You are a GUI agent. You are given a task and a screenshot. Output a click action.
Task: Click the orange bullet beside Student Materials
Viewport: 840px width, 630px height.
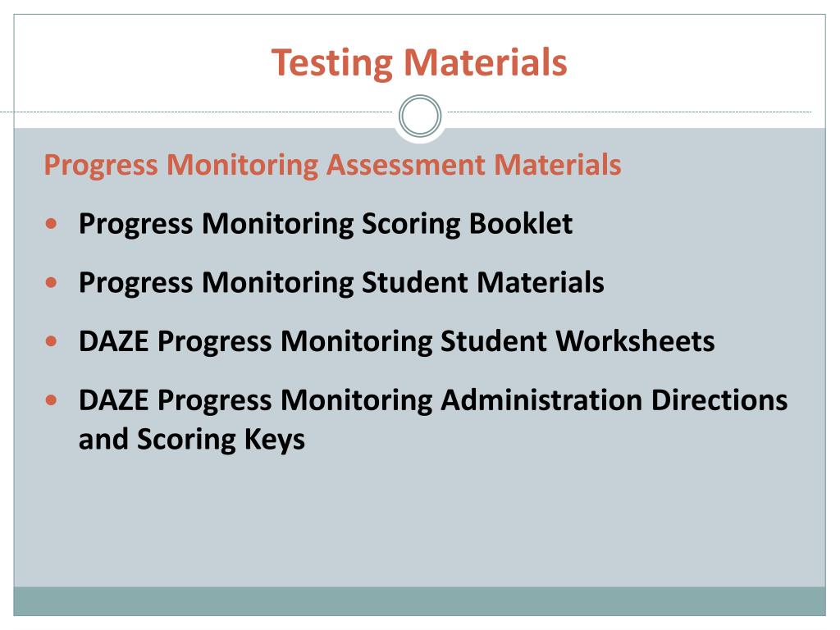(x=52, y=282)
